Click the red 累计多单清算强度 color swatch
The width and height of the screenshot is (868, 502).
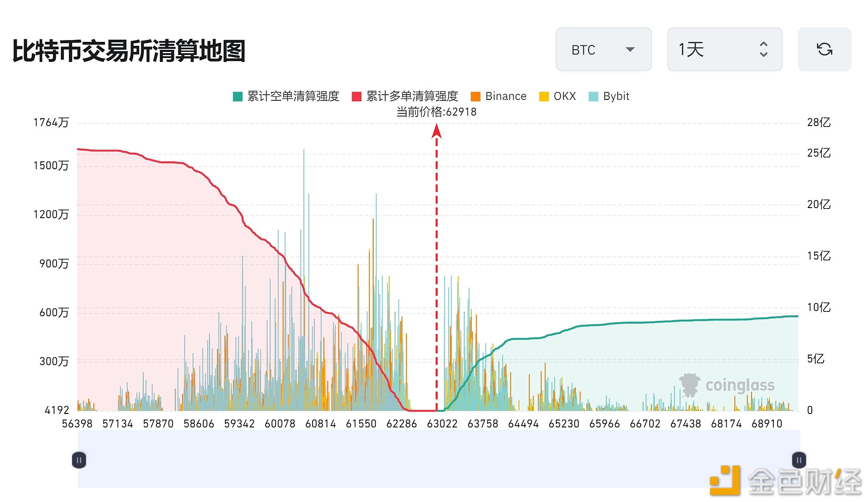point(357,96)
